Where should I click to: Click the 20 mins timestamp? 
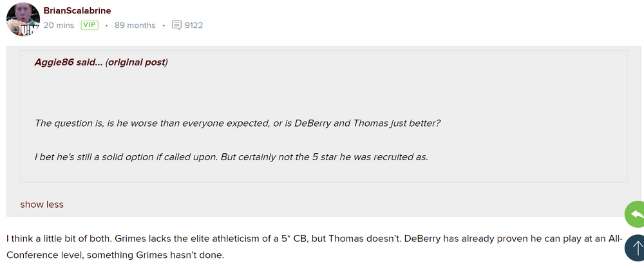click(58, 26)
